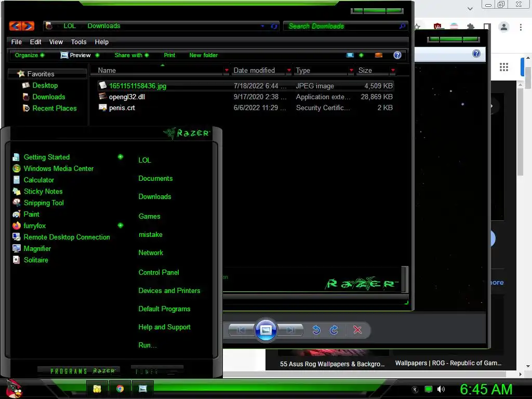The width and height of the screenshot is (532, 399).
Task: Click the red delete X in photo viewer
Action: click(x=357, y=330)
